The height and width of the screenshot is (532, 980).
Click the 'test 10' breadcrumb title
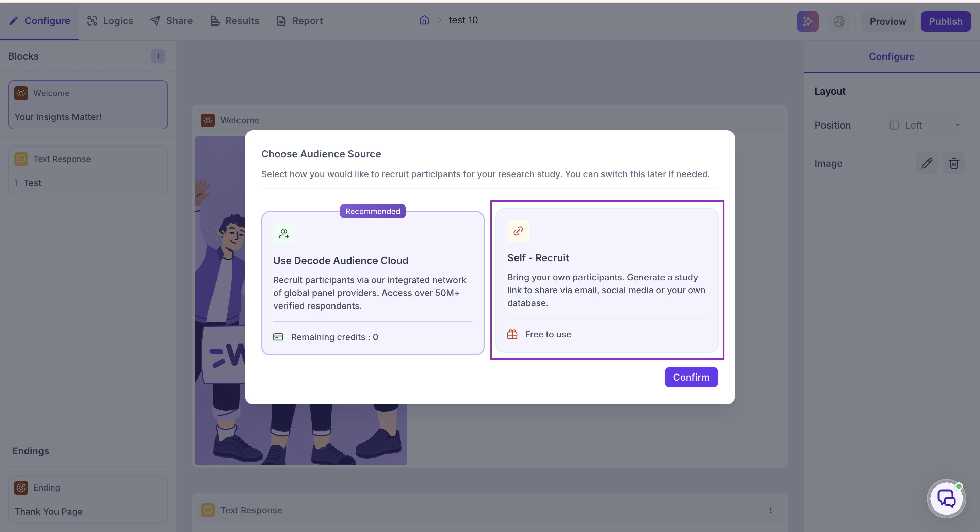(463, 20)
